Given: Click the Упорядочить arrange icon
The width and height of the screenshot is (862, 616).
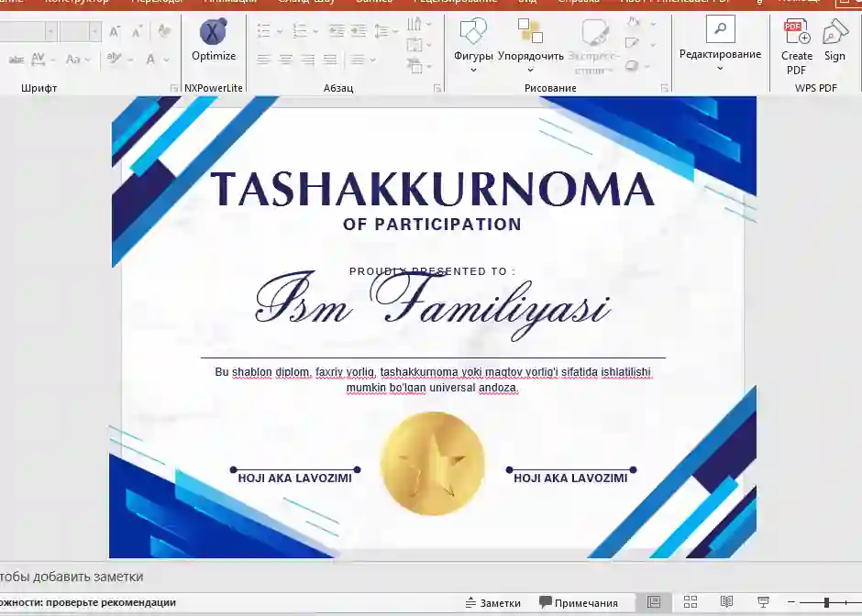Looking at the screenshot, I should click(x=531, y=31).
